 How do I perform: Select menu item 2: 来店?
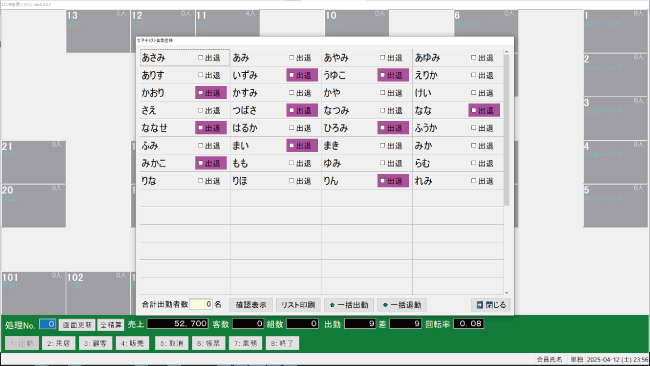tap(58, 343)
